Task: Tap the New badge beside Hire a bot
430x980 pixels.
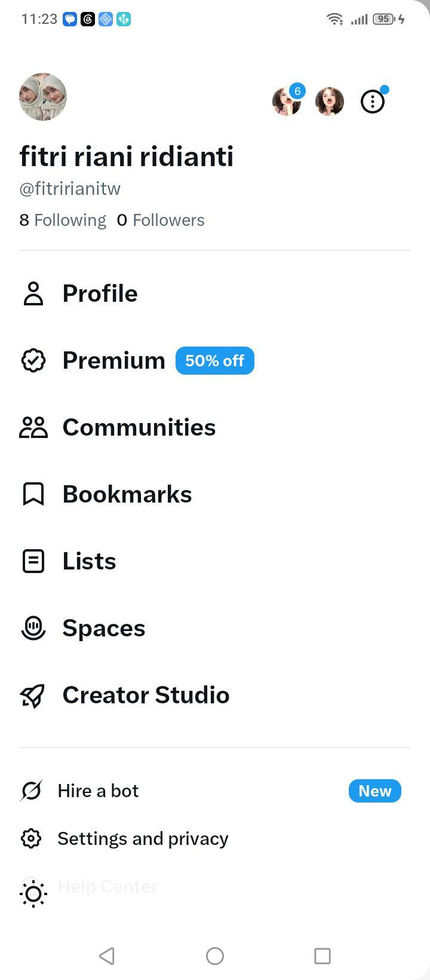Action: pos(375,791)
